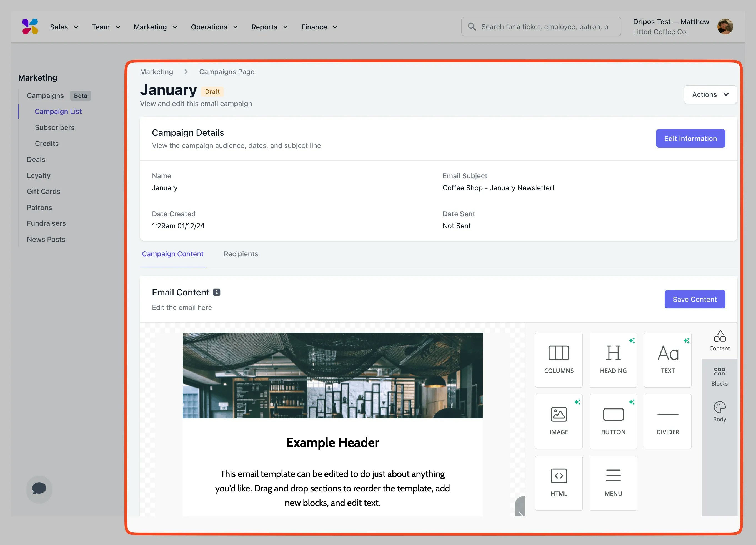Focus the ticket search field
The width and height of the screenshot is (756, 545).
point(544,27)
